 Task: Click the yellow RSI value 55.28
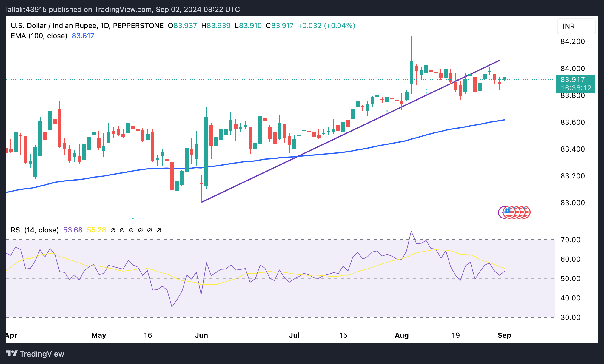point(96,230)
